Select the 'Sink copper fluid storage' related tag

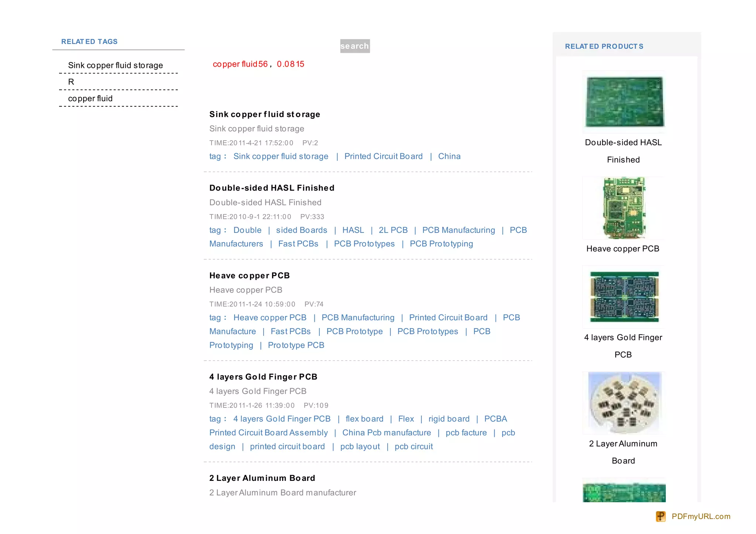pos(115,65)
